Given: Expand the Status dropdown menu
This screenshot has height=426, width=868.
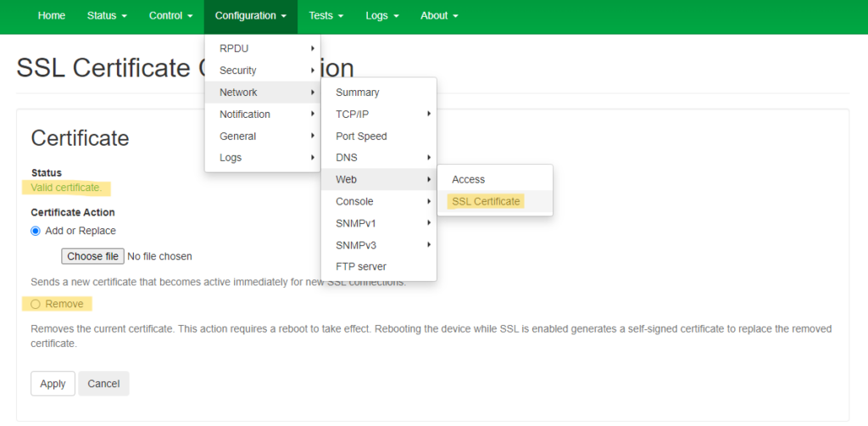Looking at the screenshot, I should pyautogui.click(x=107, y=16).
